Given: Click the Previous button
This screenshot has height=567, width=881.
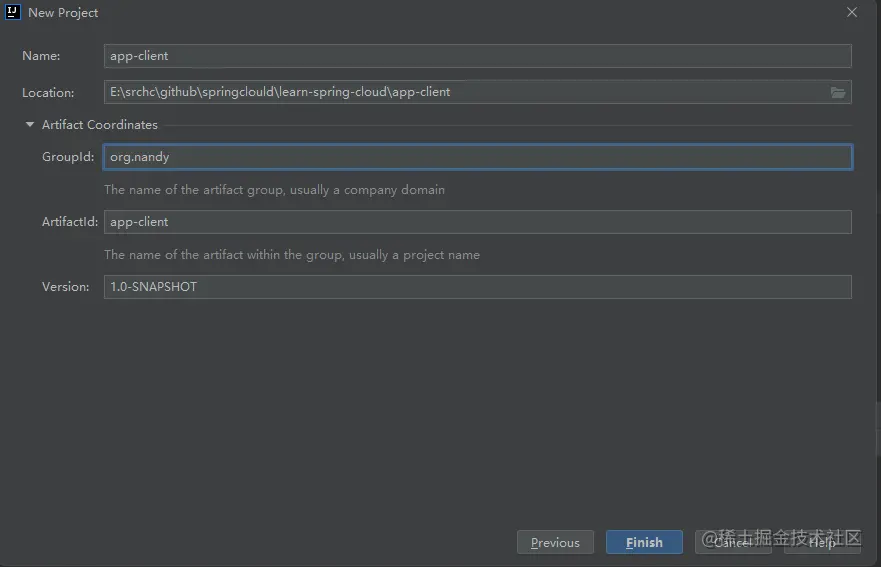Looking at the screenshot, I should point(555,542).
